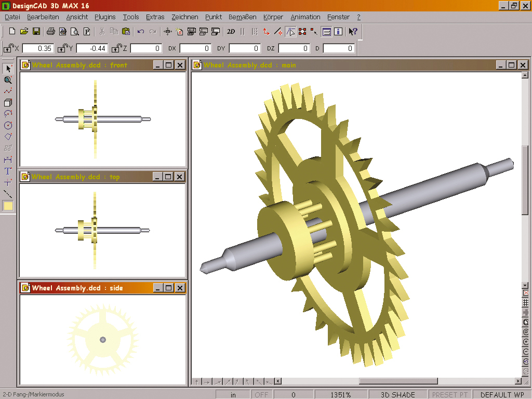532x399 pixels.
Task: Click the Save diskette icon
Action: [x=36, y=32]
